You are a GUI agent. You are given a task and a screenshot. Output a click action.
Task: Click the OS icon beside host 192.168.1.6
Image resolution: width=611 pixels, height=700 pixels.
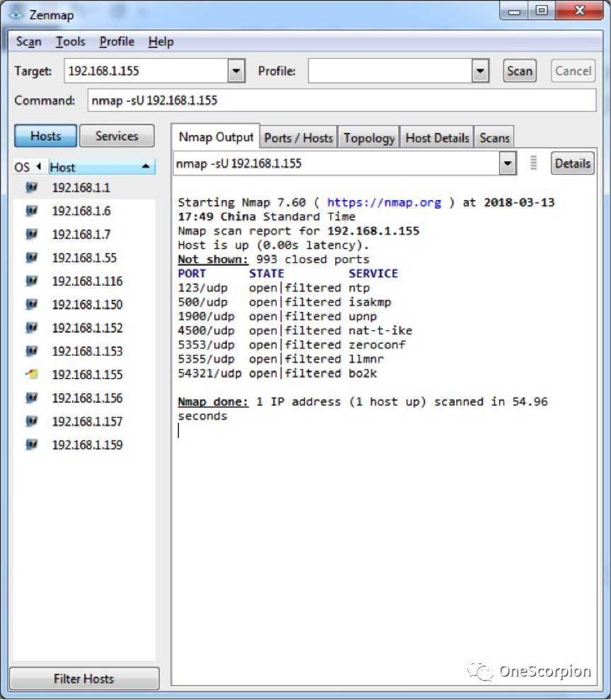pyautogui.click(x=32, y=210)
